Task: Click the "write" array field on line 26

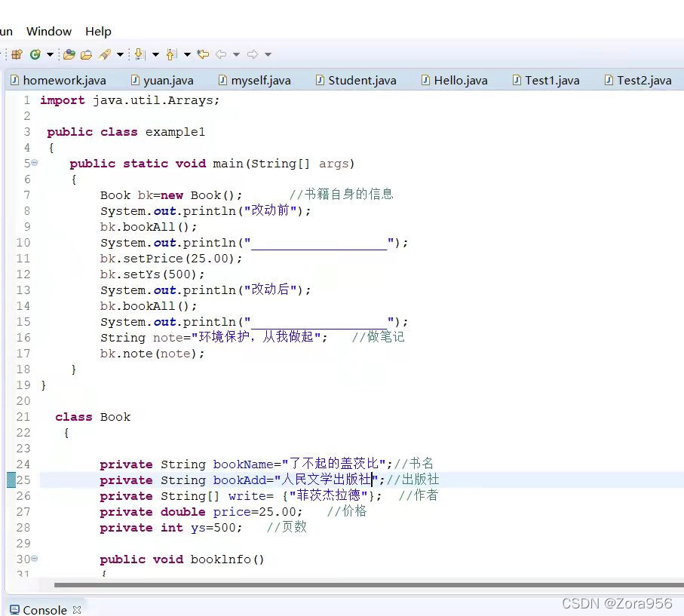Action: click(x=247, y=496)
